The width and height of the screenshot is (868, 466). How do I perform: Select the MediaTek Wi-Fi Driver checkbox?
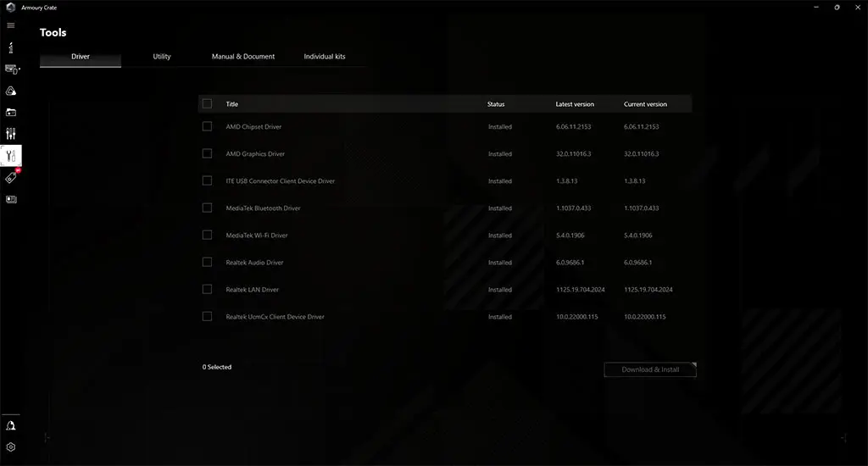click(x=207, y=236)
